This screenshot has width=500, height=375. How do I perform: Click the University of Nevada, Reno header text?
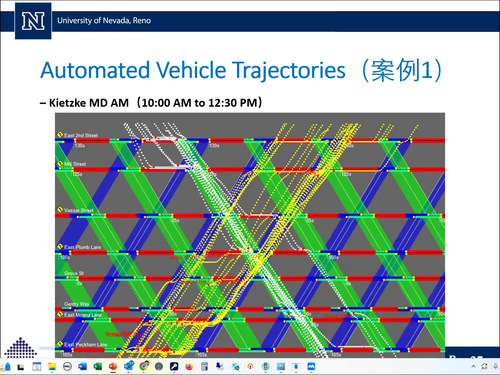pos(104,21)
